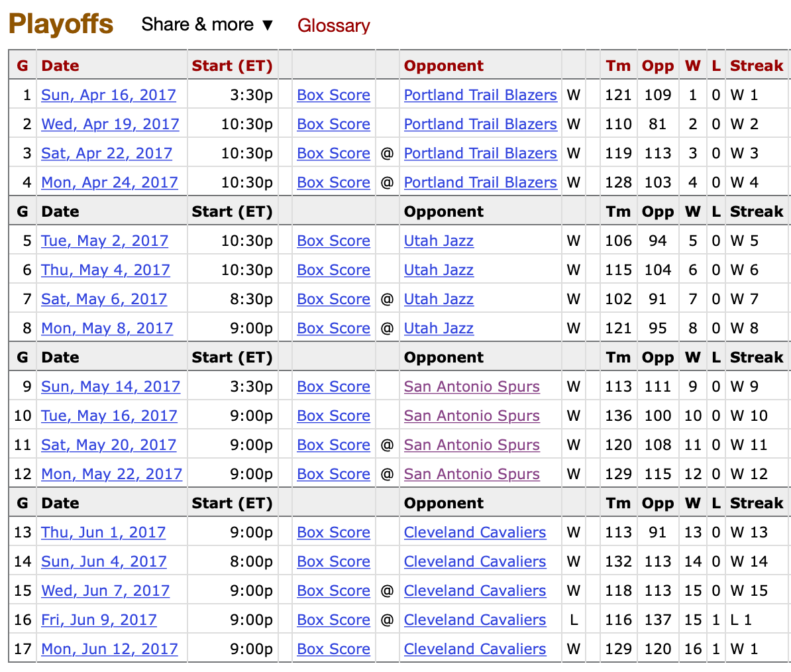791x672 pixels.
Task: Open the Sat, May 20, 2017 date link
Action: click(x=109, y=445)
